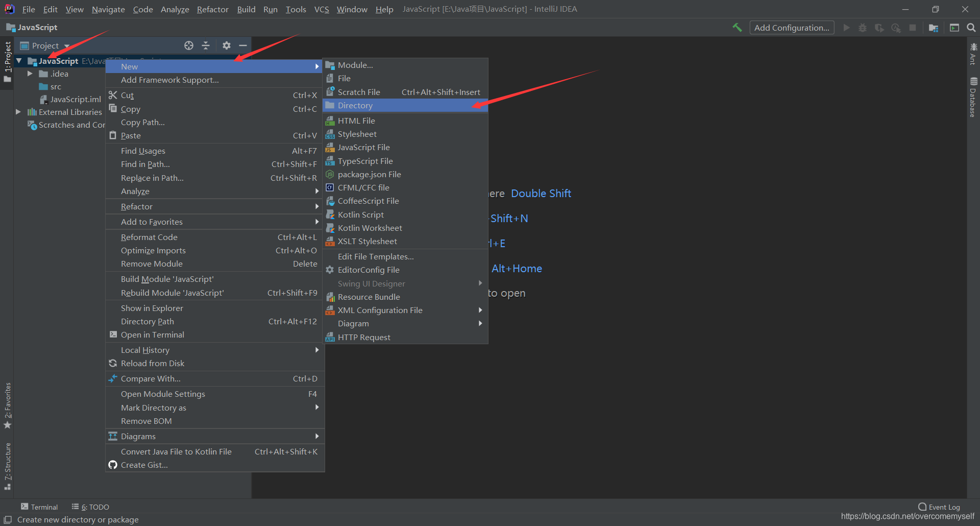Create a package.json File

(x=405, y=174)
